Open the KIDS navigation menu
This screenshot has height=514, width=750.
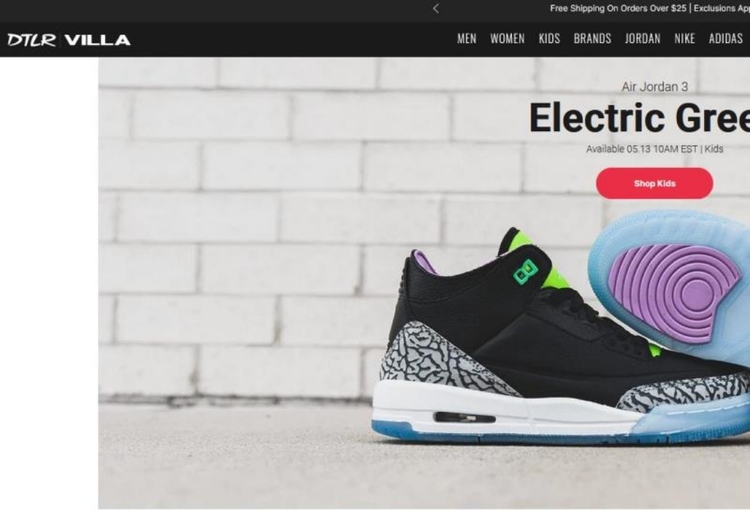click(549, 39)
